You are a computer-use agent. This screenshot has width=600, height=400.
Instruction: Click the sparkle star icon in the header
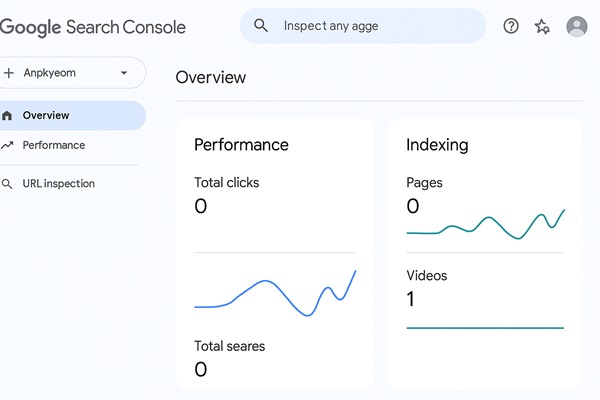click(x=542, y=27)
